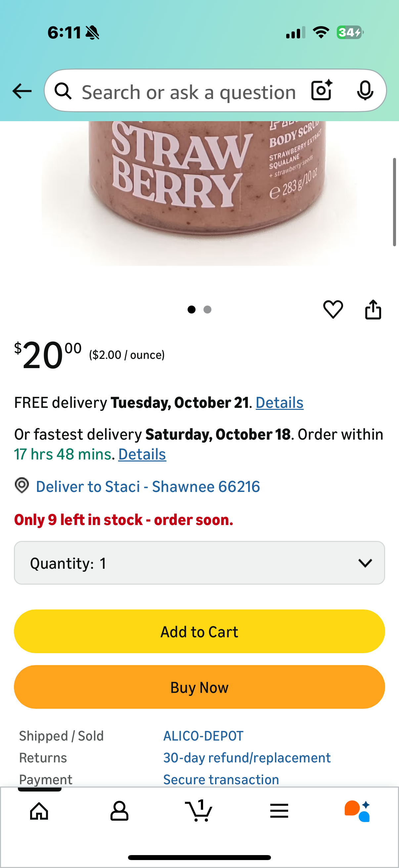Tap the back arrow icon
This screenshot has height=868, width=399.
tap(22, 91)
